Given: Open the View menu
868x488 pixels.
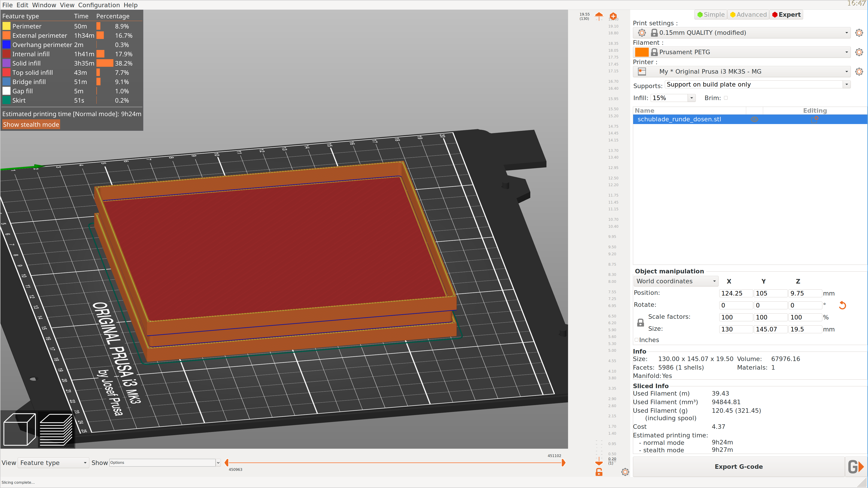Looking at the screenshot, I should pyautogui.click(x=67, y=5).
